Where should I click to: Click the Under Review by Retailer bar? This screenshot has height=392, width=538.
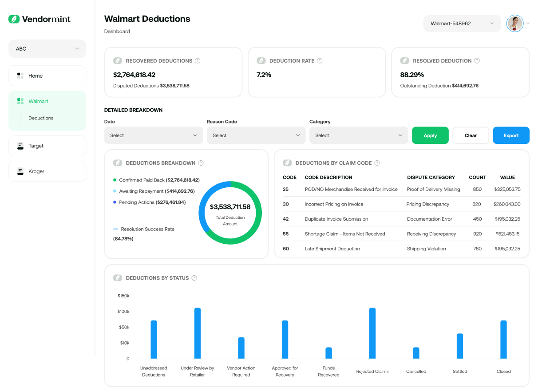(198, 333)
